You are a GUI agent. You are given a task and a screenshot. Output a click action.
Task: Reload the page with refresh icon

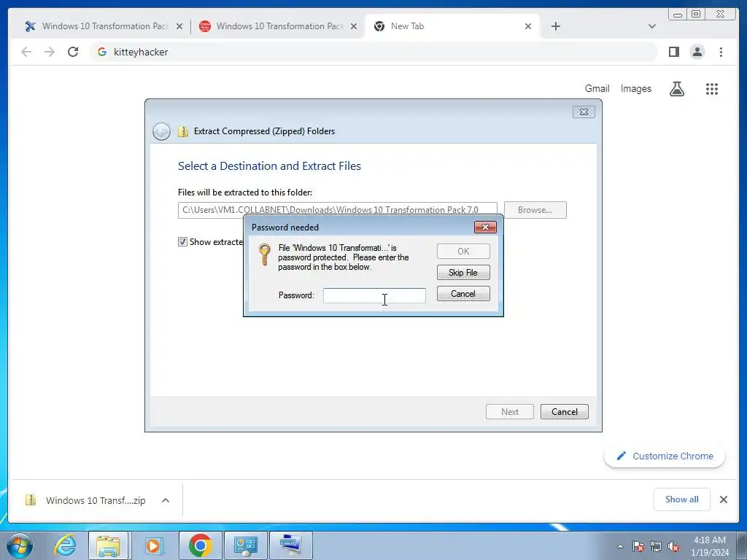pos(73,52)
